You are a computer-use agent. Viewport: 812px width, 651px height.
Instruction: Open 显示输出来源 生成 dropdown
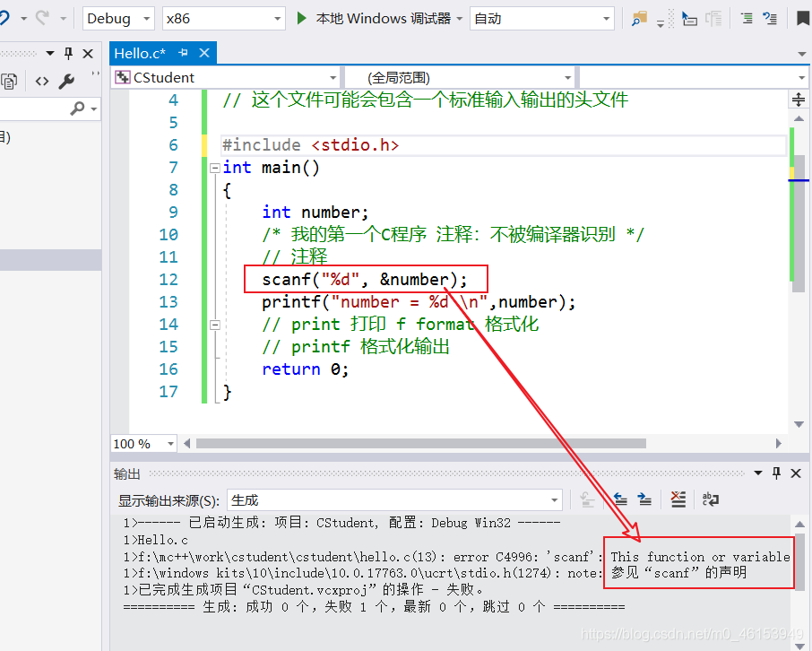(x=394, y=500)
